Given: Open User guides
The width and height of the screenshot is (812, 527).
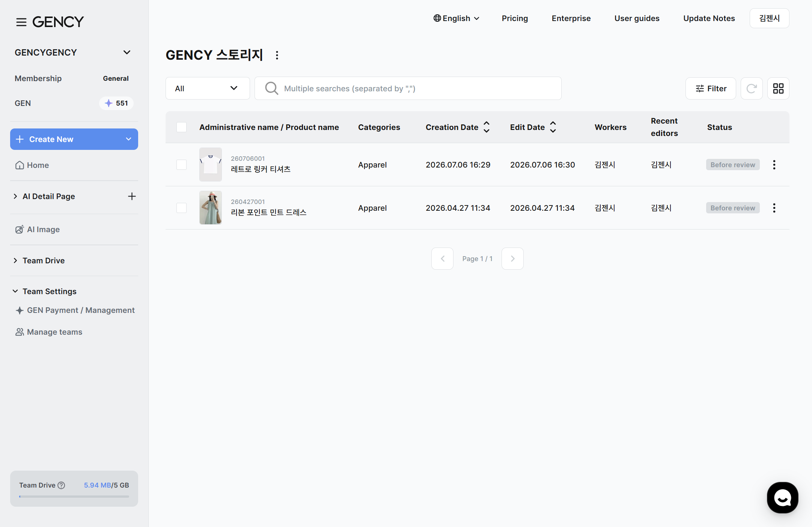Looking at the screenshot, I should [x=637, y=18].
